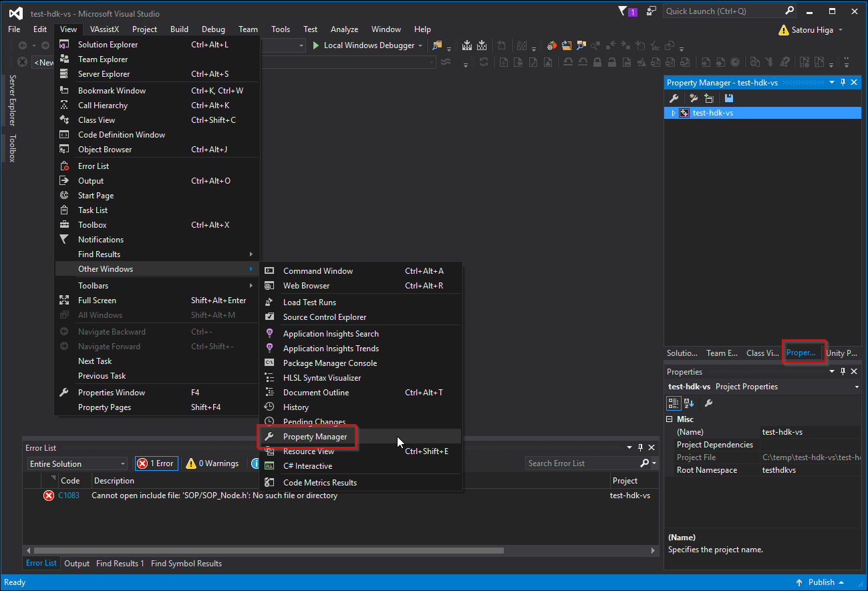Click the Error List horizontal scrollbar thumb
The image size is (868, 591).
click(267, 551)
